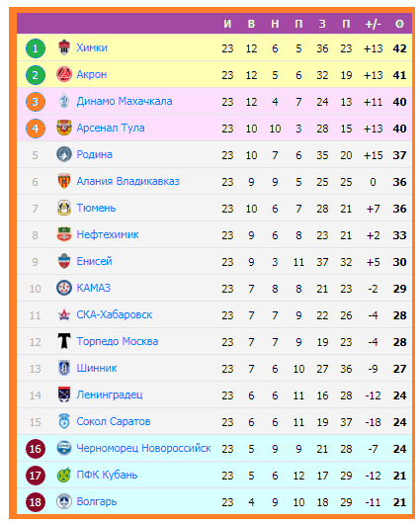
Task: Click the Химки club crest icon
Action: pos(64,47)
